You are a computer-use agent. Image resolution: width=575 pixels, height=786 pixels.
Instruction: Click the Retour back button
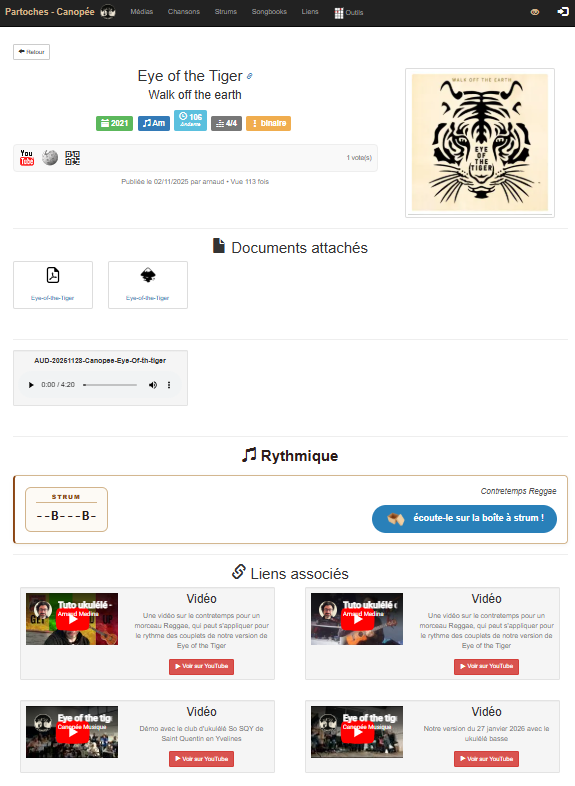tap(32, 52)
